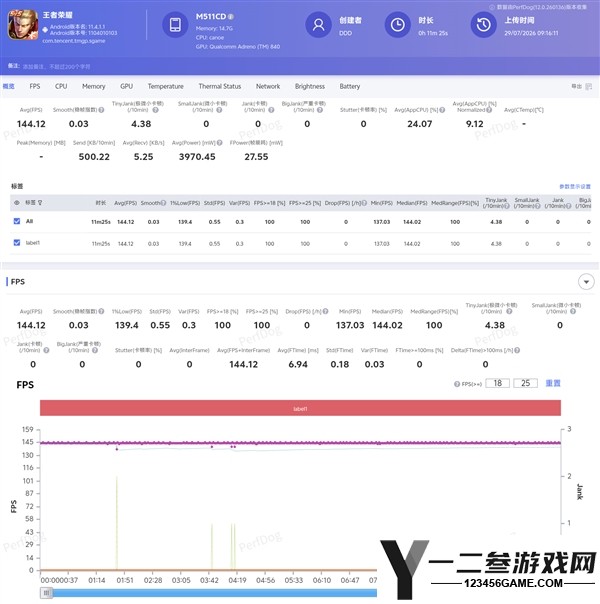
Task: Open the Memory tab
Action: 94,86
